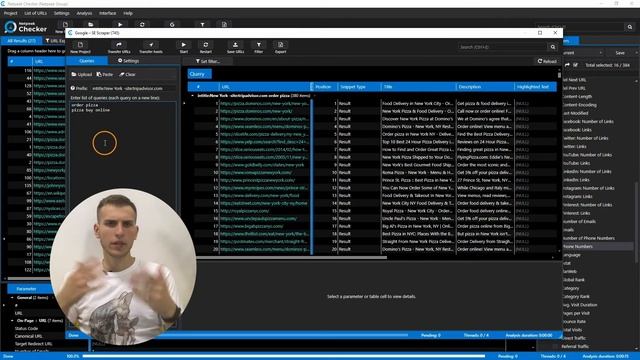640x360 pixels.
Task: Click New Project in SE Scraper toolbar
Action: click(80, 47)
